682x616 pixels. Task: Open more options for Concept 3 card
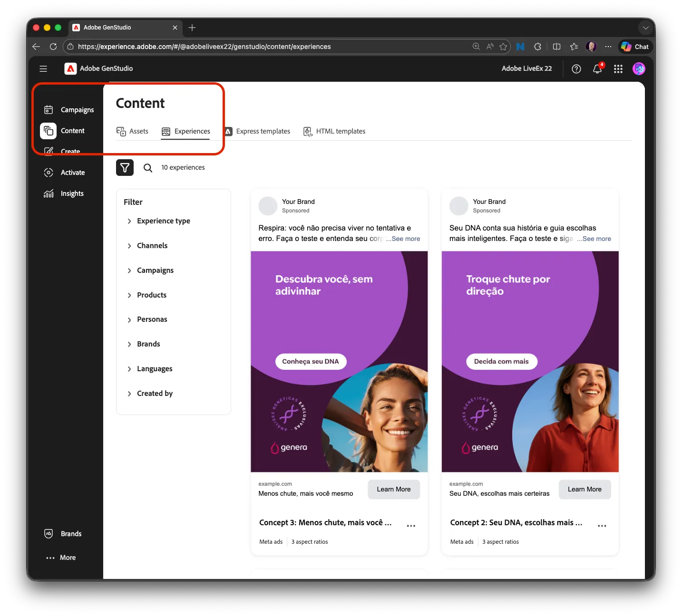tap(411, 526)
